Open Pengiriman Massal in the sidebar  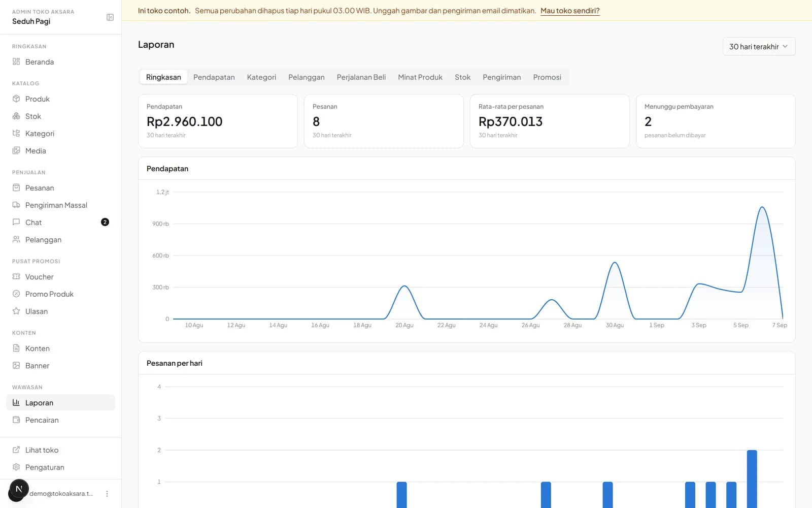click(x=60, y=205)
